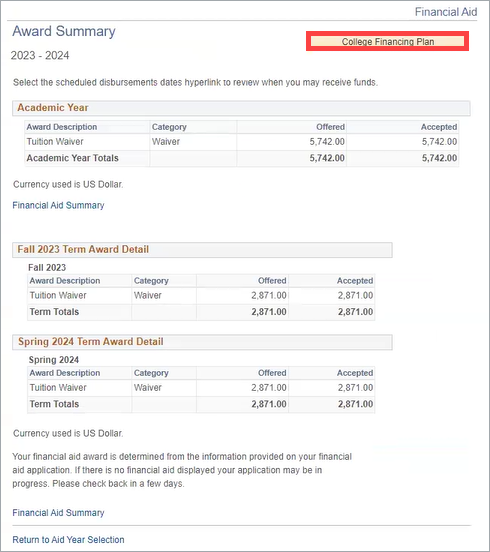Click the Offered column header in Academic Year table

tap(330, 127)
